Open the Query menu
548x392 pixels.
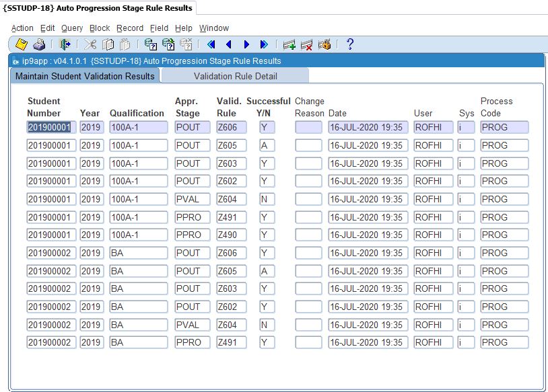pyautogui.click(x=72, y=28)
